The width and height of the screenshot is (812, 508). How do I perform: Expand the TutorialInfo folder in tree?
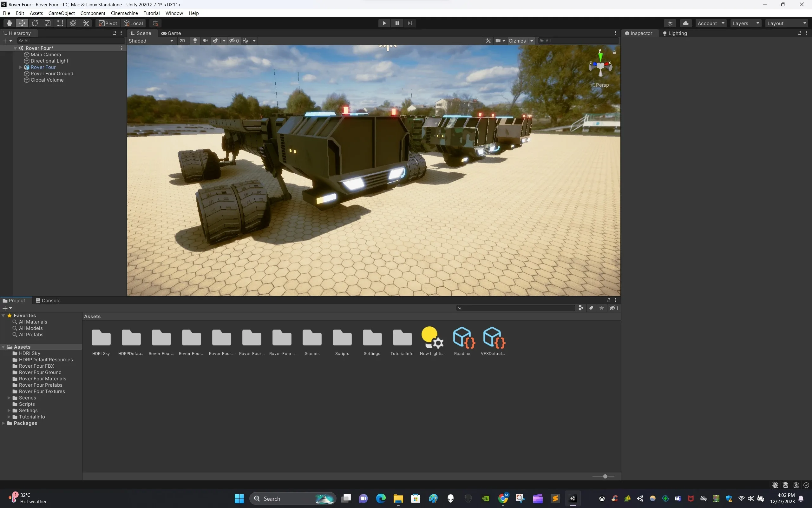9,417
